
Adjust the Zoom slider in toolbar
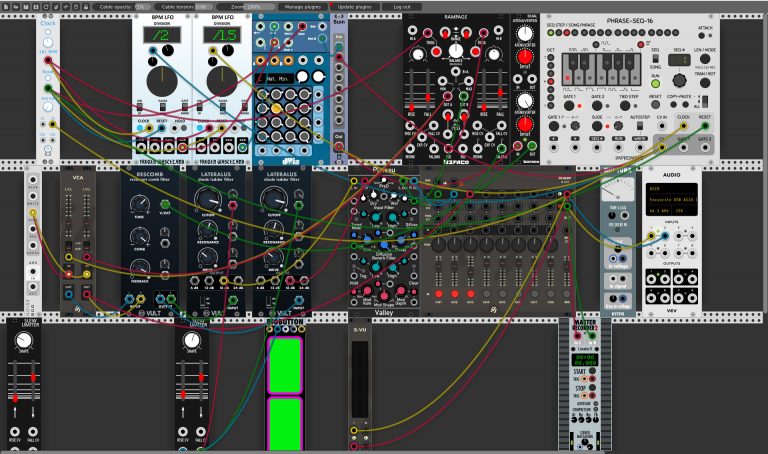pos(246,7)
